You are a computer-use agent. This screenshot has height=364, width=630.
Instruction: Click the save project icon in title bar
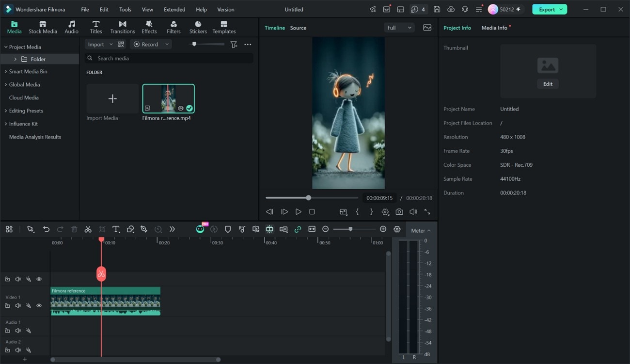click(x=437, y=9)
